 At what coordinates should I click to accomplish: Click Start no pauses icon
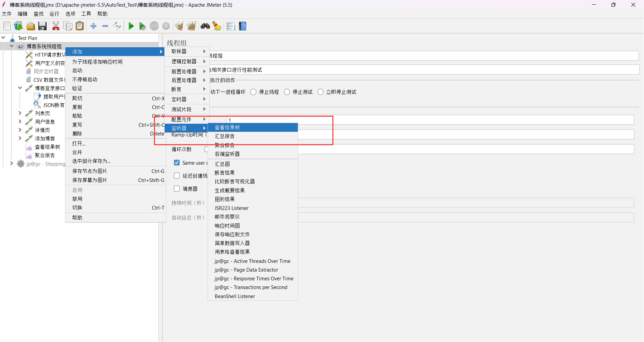tap(143, 26)
